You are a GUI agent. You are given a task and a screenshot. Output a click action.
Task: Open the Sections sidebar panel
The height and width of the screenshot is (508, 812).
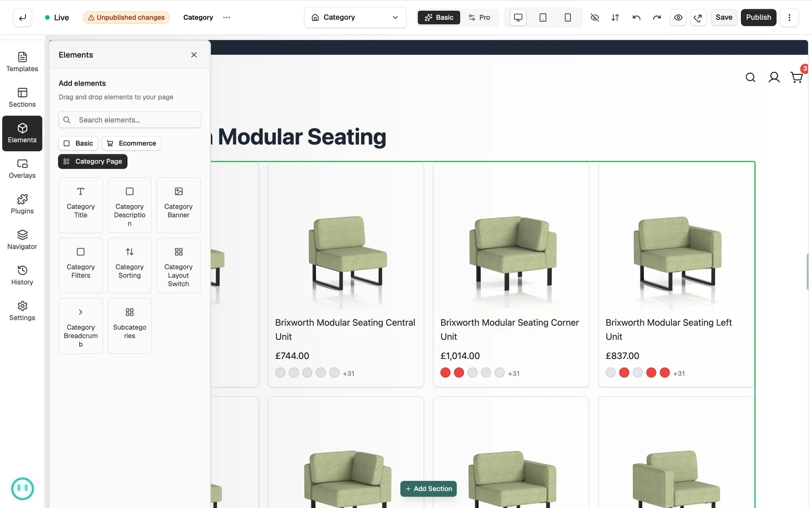pyautogui.click(x=22, y=98)
